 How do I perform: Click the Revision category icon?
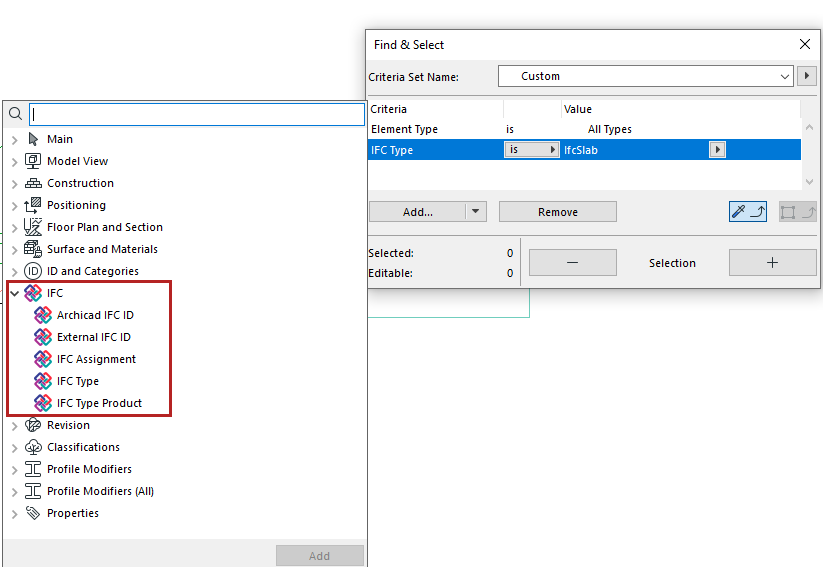(33, 425)
